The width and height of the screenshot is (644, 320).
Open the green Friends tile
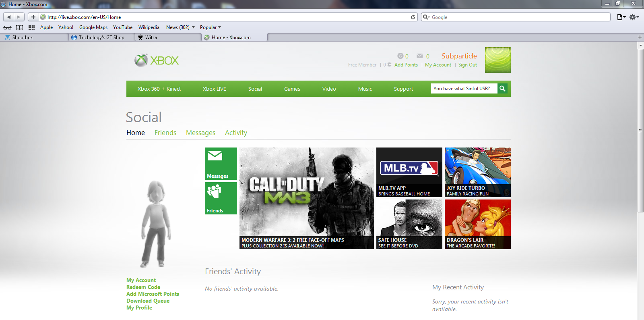221,198
